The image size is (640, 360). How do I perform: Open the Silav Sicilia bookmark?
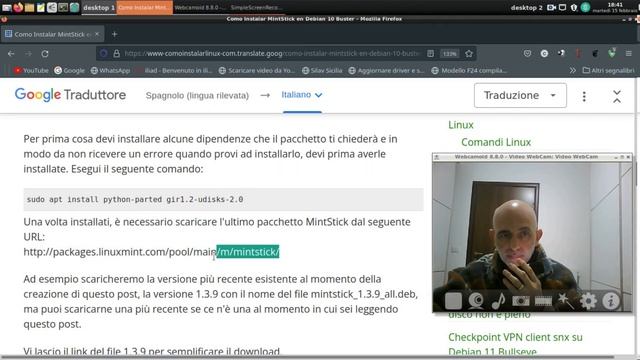pos(322,70)
